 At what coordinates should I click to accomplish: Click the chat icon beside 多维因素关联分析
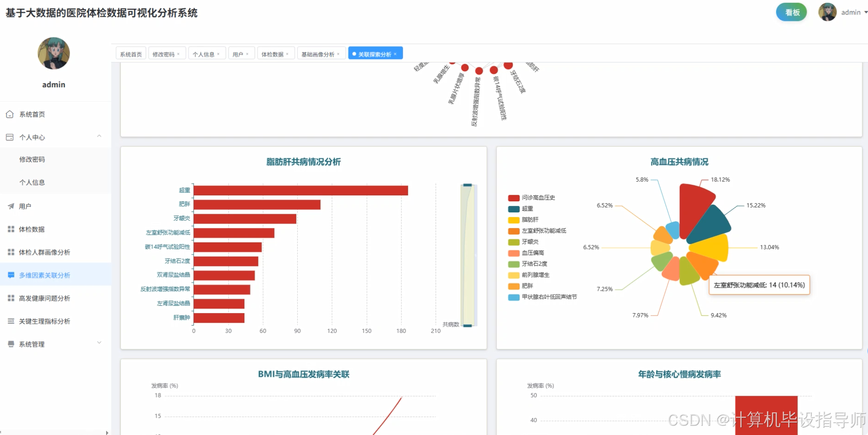point(11,275)
